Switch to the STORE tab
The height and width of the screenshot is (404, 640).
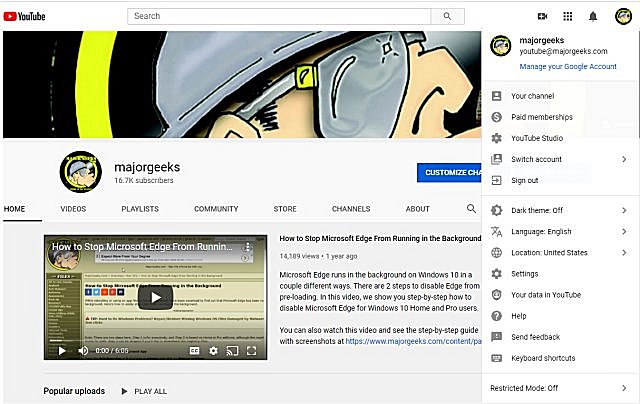(285, 209)
